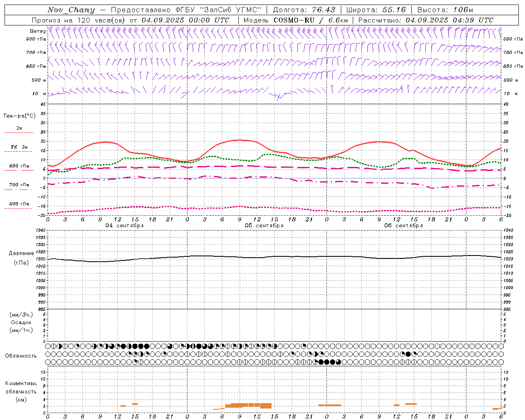The height and width of the screenshot is (420, 525).
Task: Click the 500 гПа temperature legend entry
Action: tap(19, 204)
